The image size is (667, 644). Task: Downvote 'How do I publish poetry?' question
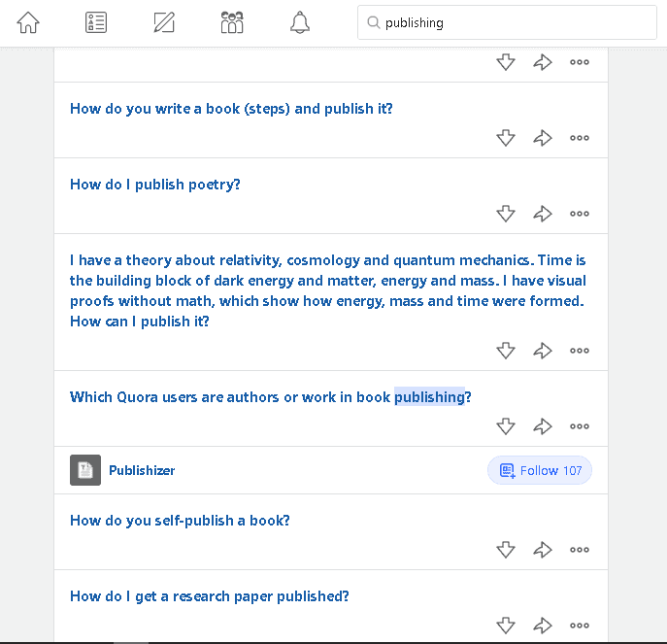[506, 214]
